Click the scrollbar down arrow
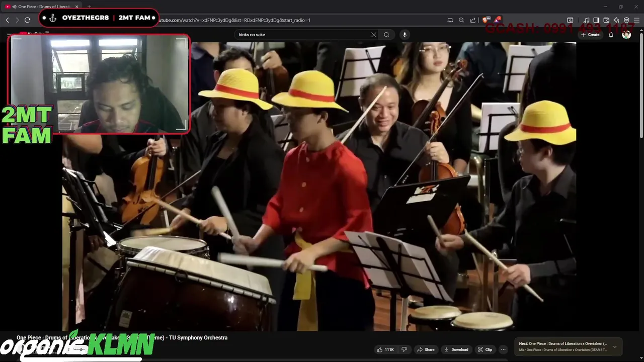This screenshot has width=644, height=362. tap(641, 359)
